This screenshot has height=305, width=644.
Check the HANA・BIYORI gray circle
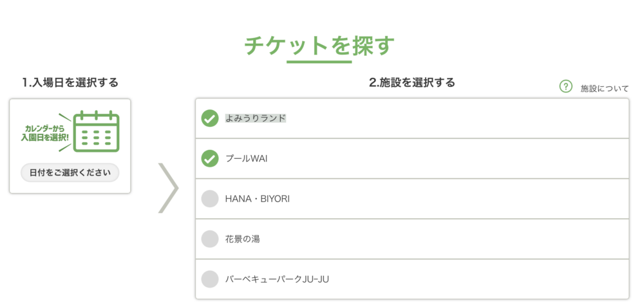coord(210,199)
